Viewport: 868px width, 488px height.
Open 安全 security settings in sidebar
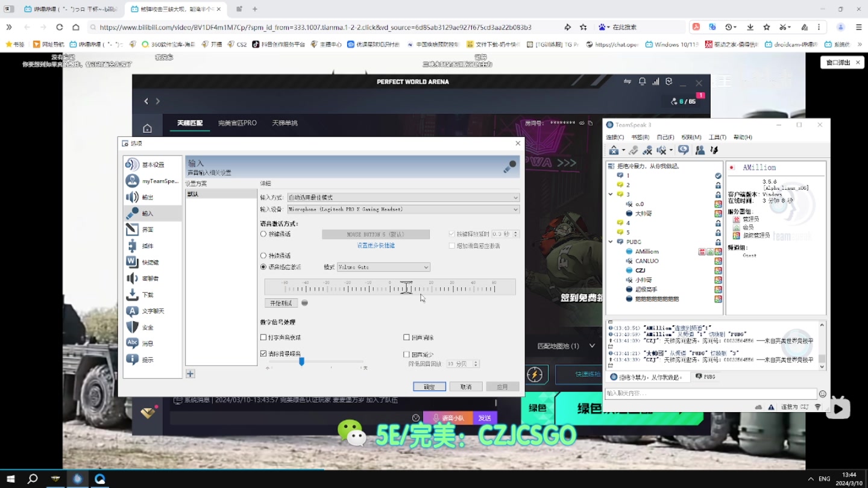tap(153, 327)
